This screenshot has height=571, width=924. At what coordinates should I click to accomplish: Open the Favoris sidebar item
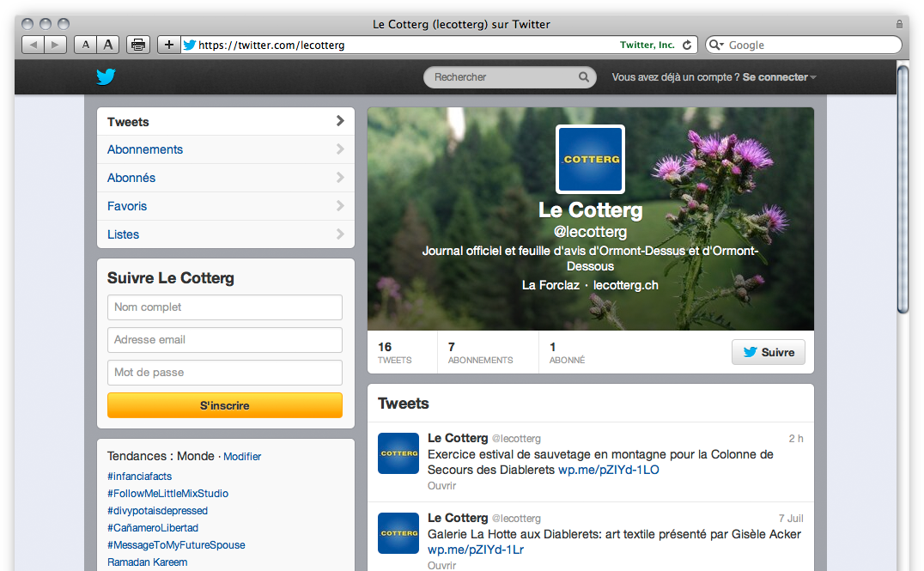[x=226, y=206]
